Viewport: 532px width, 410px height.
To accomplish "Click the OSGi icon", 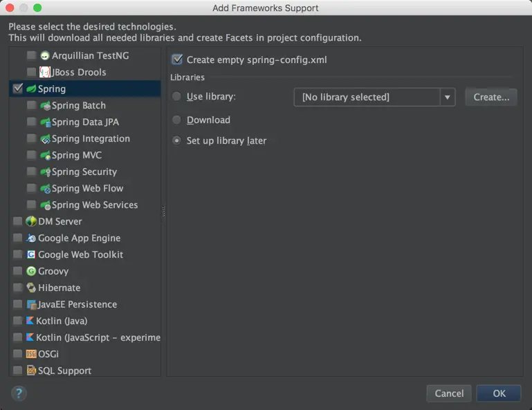I will click(31, 354).
